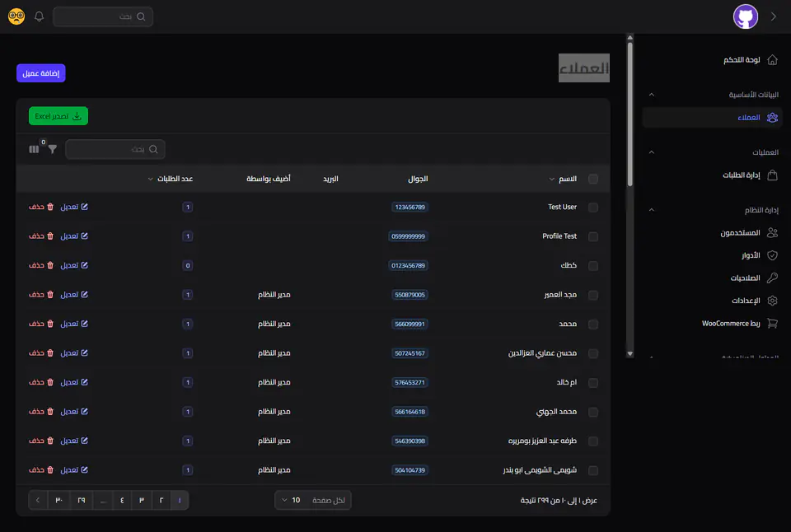Open لوحة التحكم in sidebar
This screenshot has width=791, height=532.
tap(742, 60)
